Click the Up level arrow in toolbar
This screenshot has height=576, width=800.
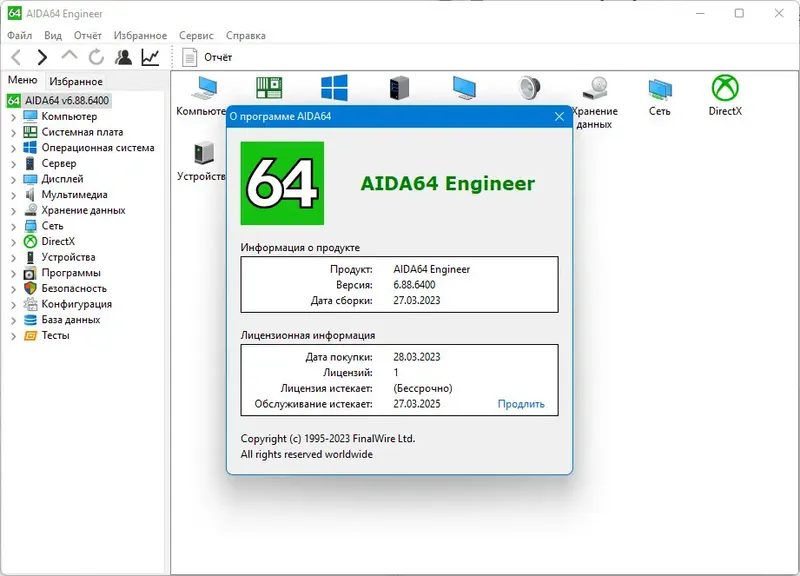[69, 56]
